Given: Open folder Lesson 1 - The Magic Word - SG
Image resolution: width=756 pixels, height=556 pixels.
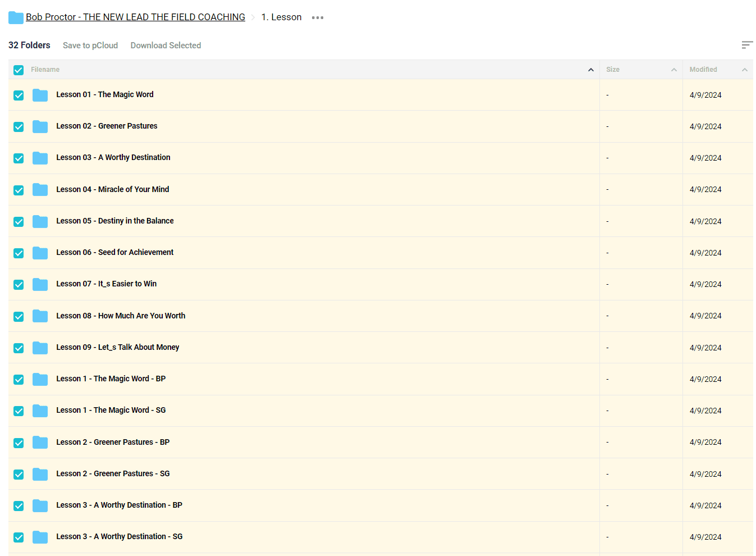Looking at the screenshot, I should point(111,410).
